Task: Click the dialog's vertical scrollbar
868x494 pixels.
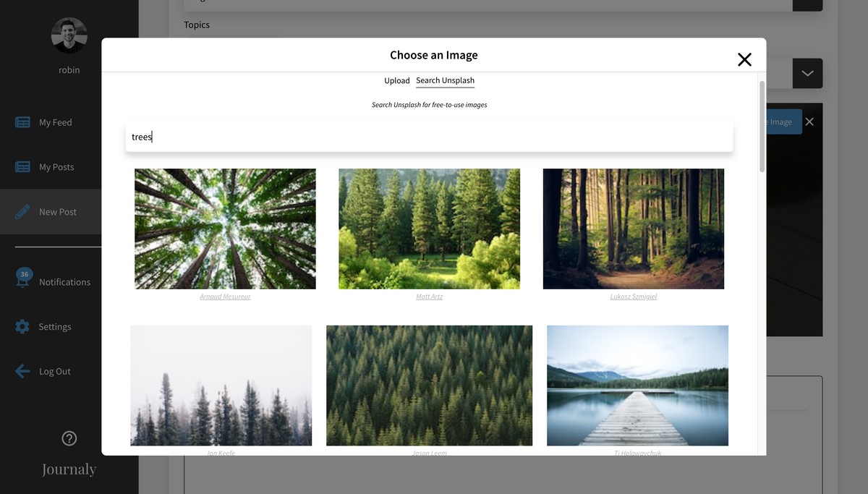Action: (x=762, y=127)
